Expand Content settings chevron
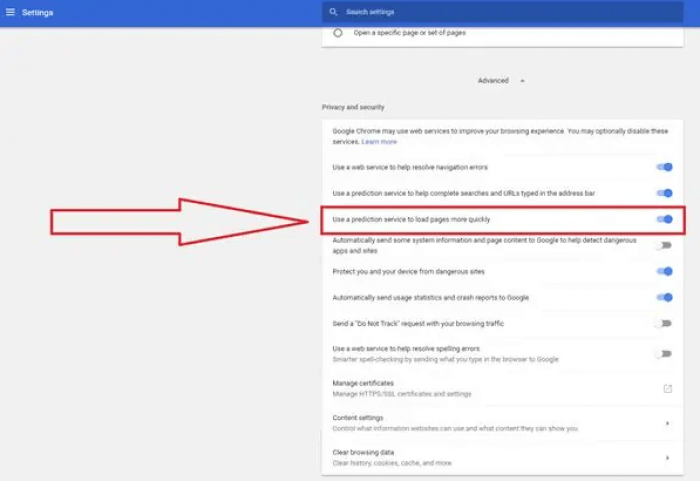The height and width of the screenshot is (481, 700). click(667, 423)
